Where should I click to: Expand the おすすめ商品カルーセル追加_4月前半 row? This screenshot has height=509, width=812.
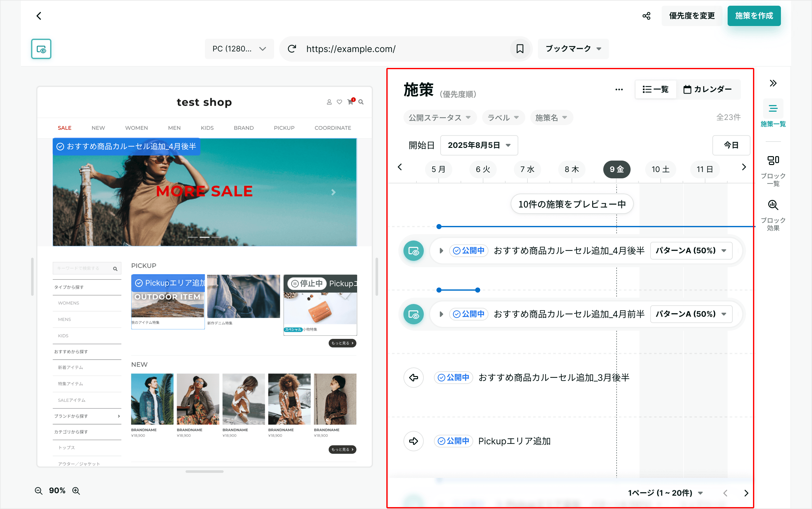pos(441,314)
